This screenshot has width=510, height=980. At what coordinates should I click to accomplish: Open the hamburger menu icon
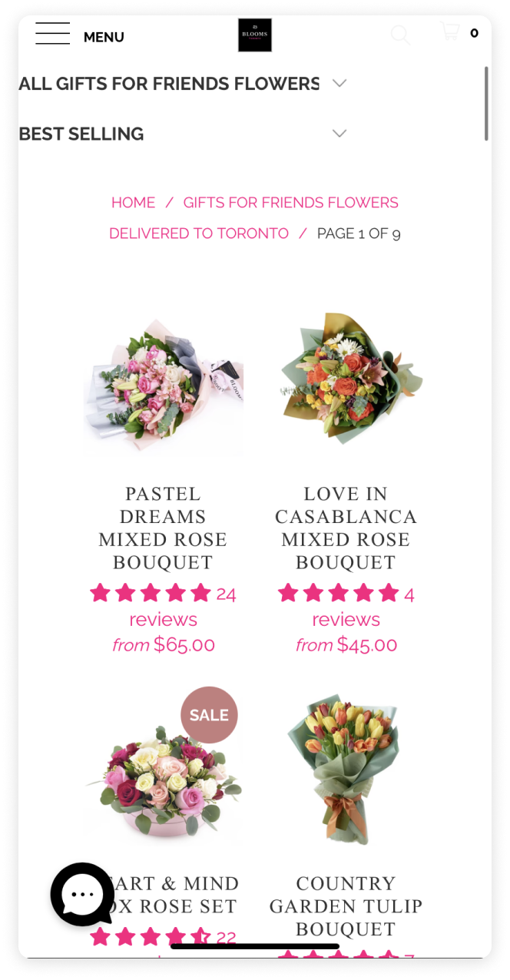tap(52, 35)
